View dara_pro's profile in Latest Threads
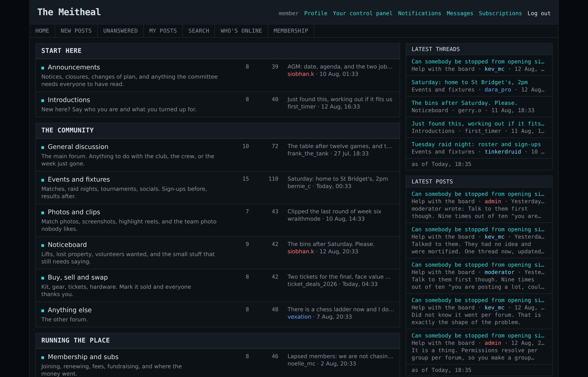The height and width of the screenshot is (377, 588). 498,90
